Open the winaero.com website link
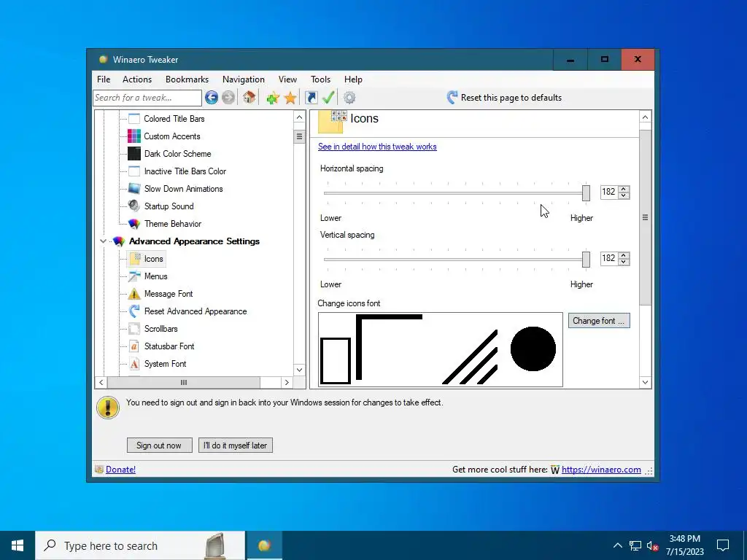This screenshot has height=560, width=747. (601, 470)
